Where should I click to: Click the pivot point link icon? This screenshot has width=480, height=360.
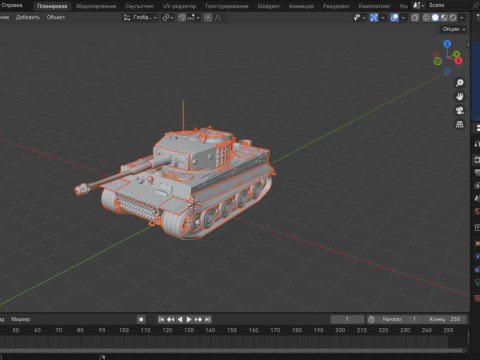[166, 18]
